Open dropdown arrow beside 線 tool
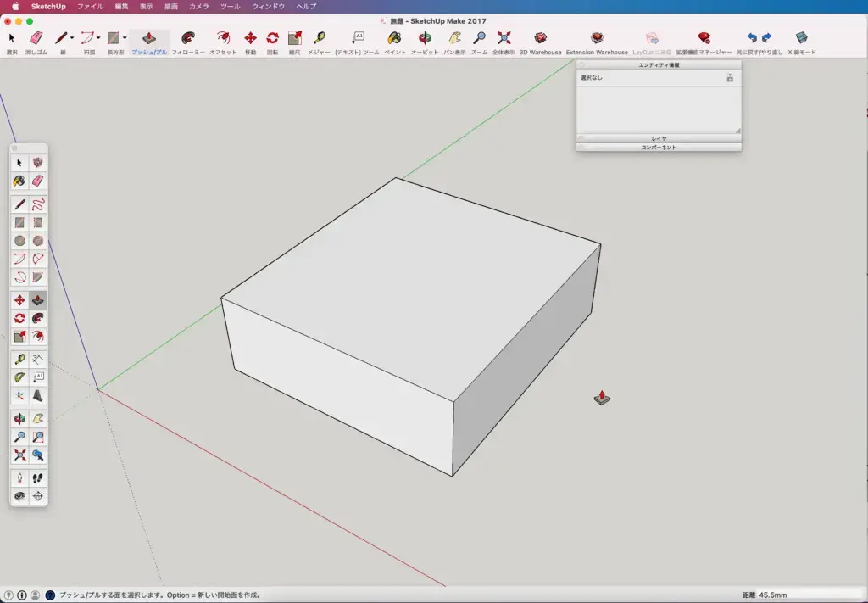This screenshot has width=868, height=603. pyautogui.click(x=72, y=38)
